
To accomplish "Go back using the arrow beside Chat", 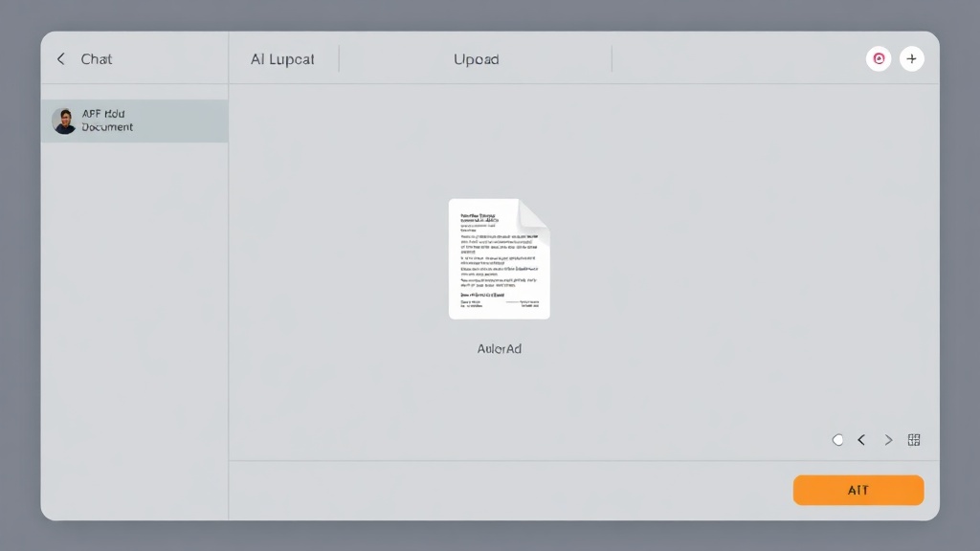I will [x=60, y=58].
